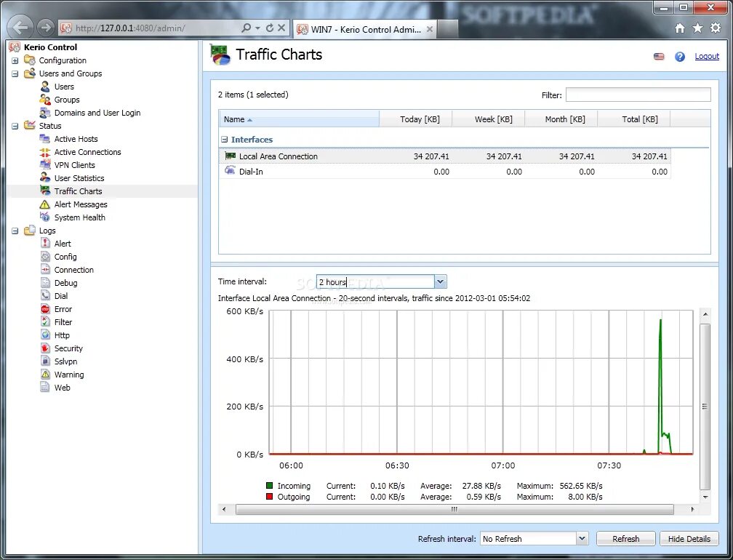Viewport: 733px width, 560px height.
Task: Open the Security log icon
Action: [45, 348]
